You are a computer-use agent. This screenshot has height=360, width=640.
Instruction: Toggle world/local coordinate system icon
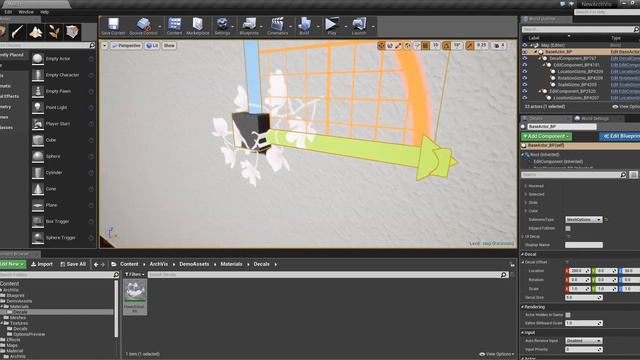407,46
